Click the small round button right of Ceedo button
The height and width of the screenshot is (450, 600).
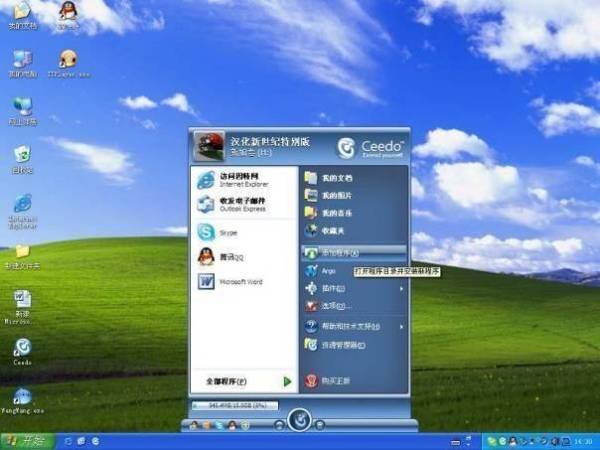tap(320, 424)
